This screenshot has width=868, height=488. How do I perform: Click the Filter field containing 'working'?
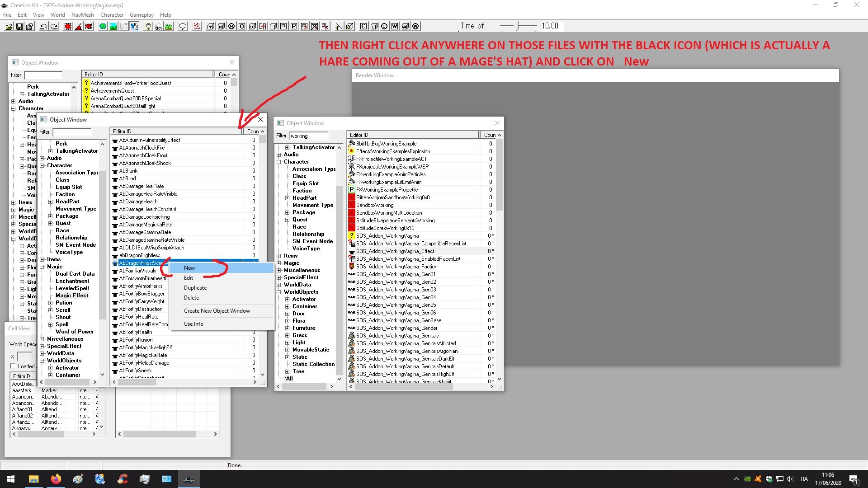308,136
